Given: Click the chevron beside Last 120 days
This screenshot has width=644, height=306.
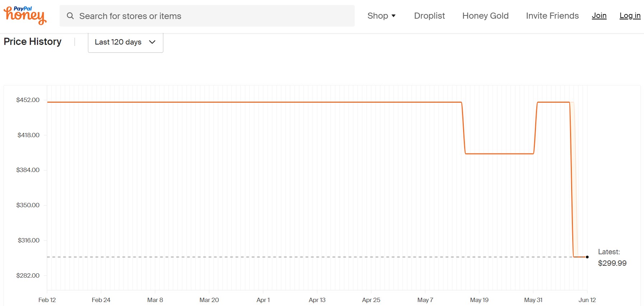Looking at the screenshot, I should [152, 42].
